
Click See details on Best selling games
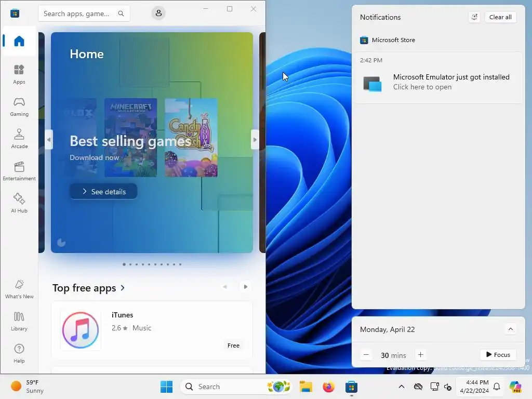103,192
